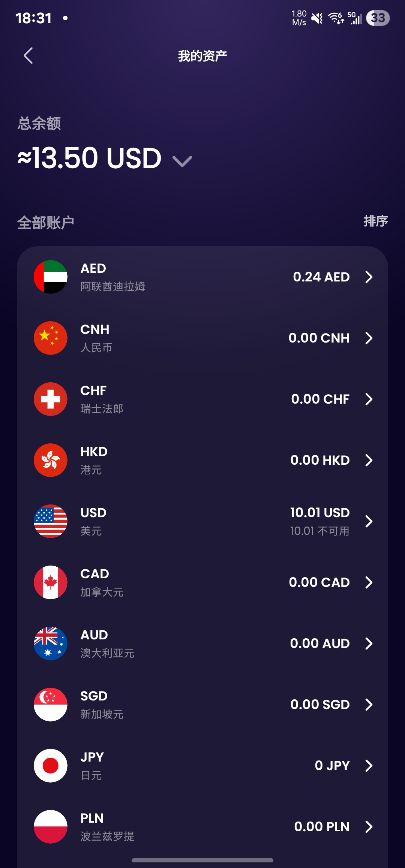The image size is (405, 868).
Task: Tap the 10.01 不可用 unavailable balance
Action: click(x=319, y=531)
